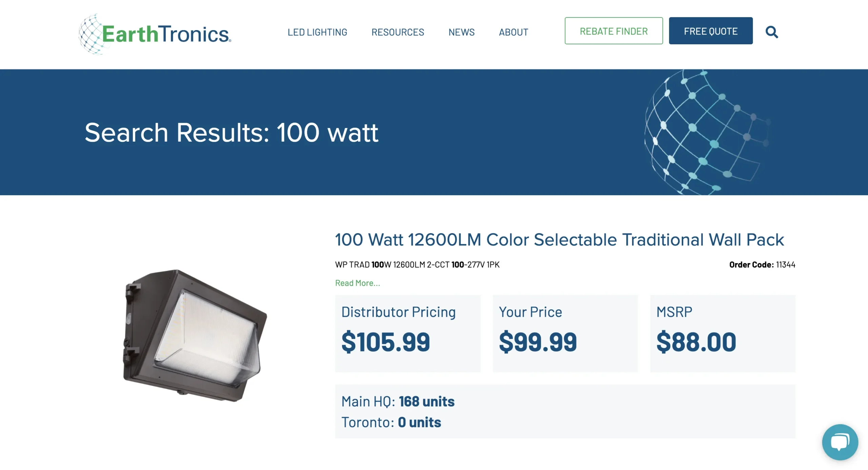Open the 100 Watt Wall Pack title
The height and width of the screenshot is (470, 868).
[x=559, y=240]
